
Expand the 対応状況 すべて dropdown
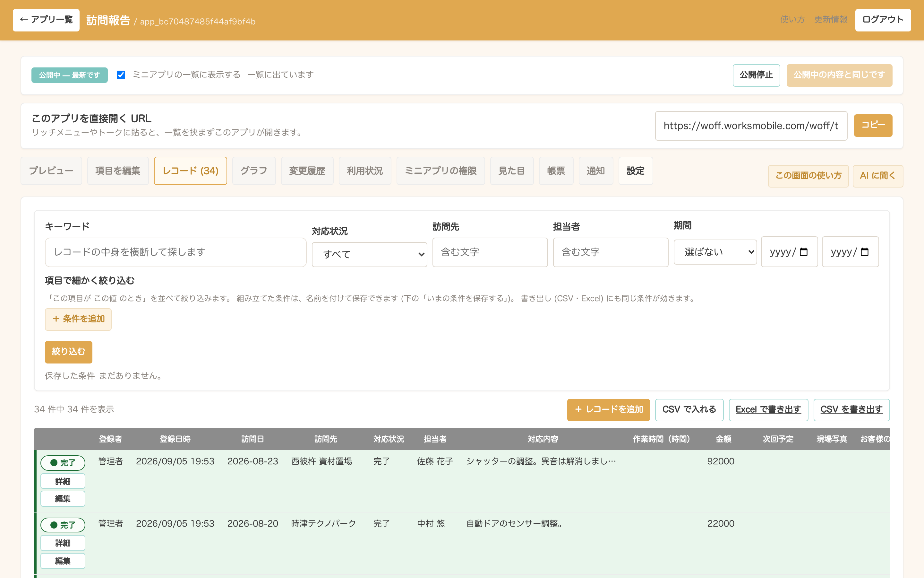pos(369,254)
